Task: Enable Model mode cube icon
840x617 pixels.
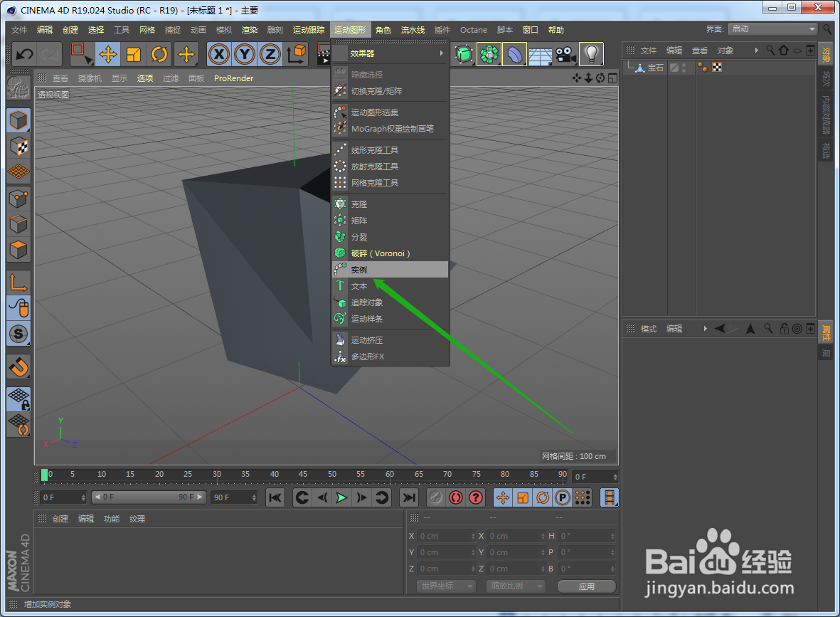Action: pos(18,120)
